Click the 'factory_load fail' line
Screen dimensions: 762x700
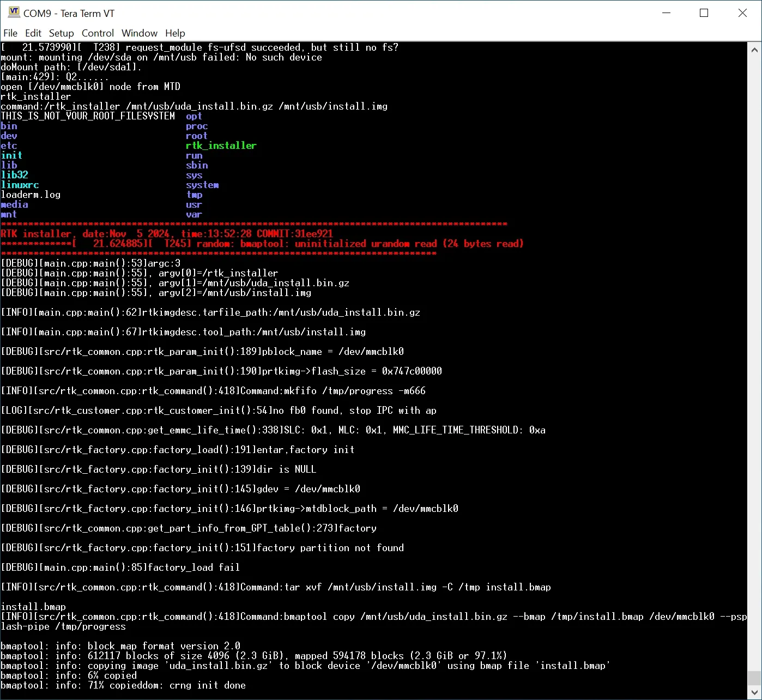[x=120, y=568]
